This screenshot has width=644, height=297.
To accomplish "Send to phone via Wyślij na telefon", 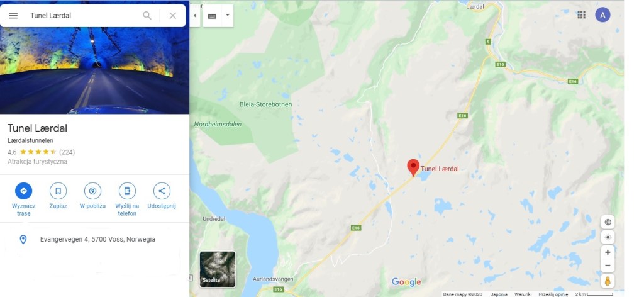I will tap(127, 191).
